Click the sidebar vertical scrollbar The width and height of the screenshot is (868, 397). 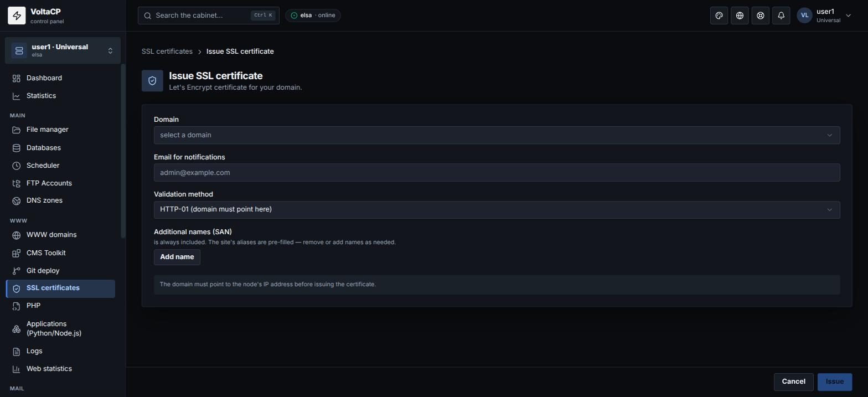(123, 151)
